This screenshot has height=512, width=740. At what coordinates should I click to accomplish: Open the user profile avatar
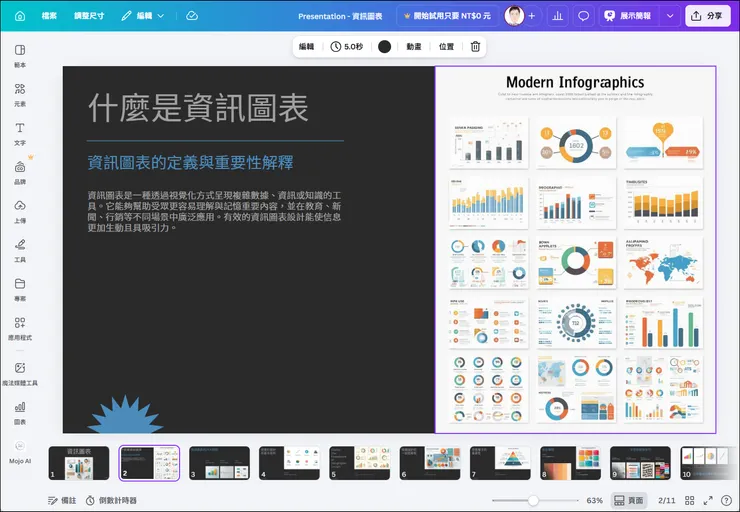(x=514, y=16)
